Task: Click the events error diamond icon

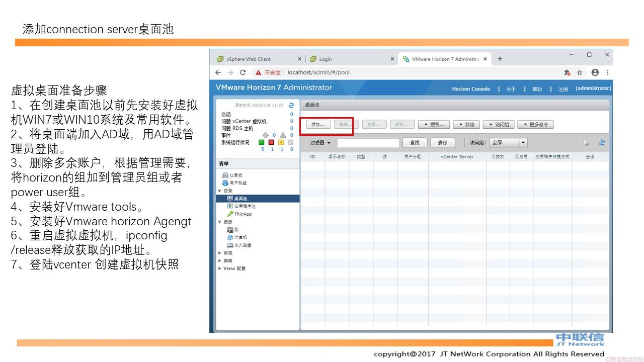Action: [267, 135]
